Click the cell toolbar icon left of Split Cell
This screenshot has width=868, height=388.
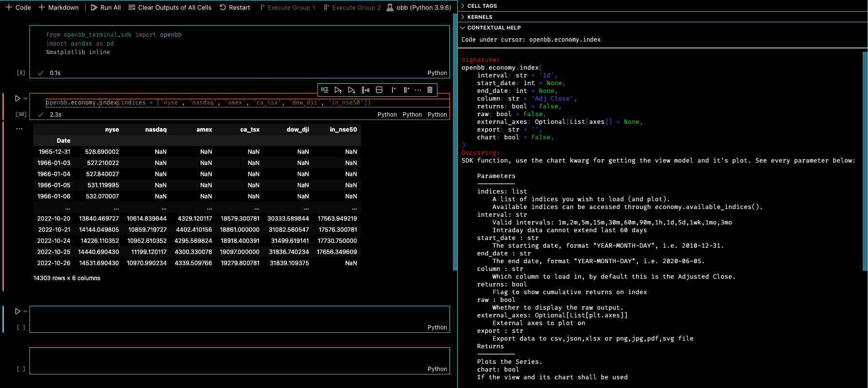365,90
